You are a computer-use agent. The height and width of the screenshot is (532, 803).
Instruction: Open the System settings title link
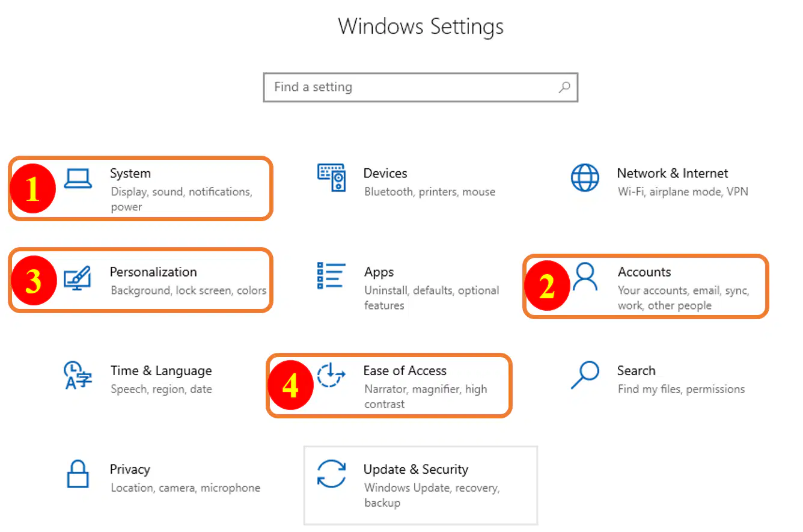click(x=130, y=174)
